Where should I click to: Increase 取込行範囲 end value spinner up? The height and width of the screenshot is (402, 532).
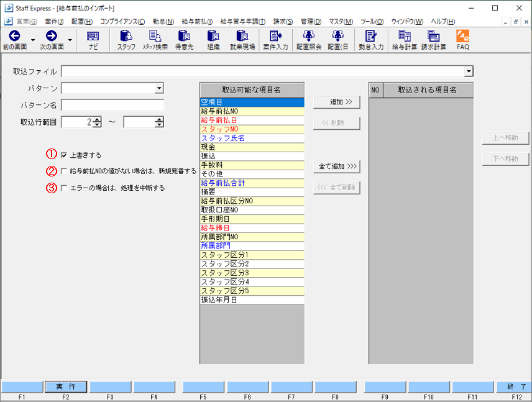(x=159, y=119)
